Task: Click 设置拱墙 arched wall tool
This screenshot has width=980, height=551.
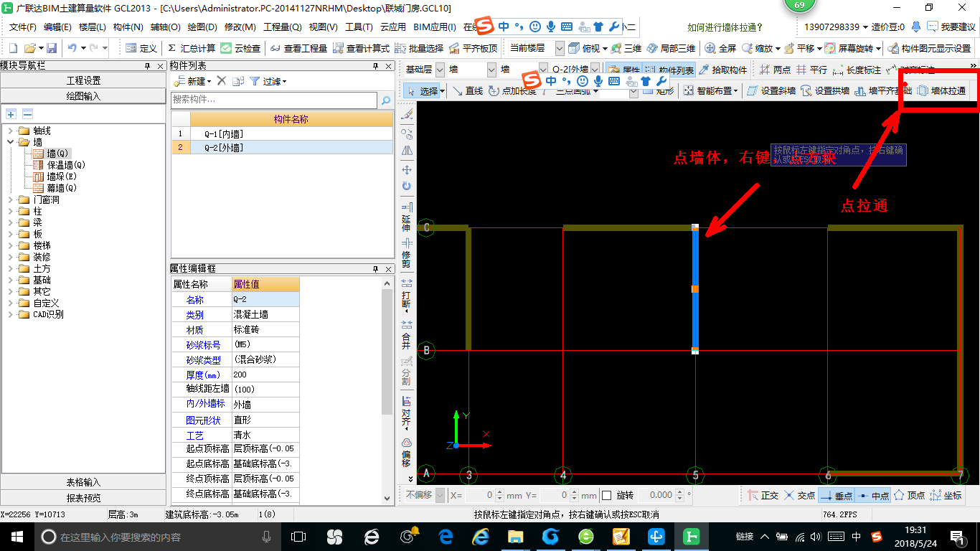Action: pos(825,91)
